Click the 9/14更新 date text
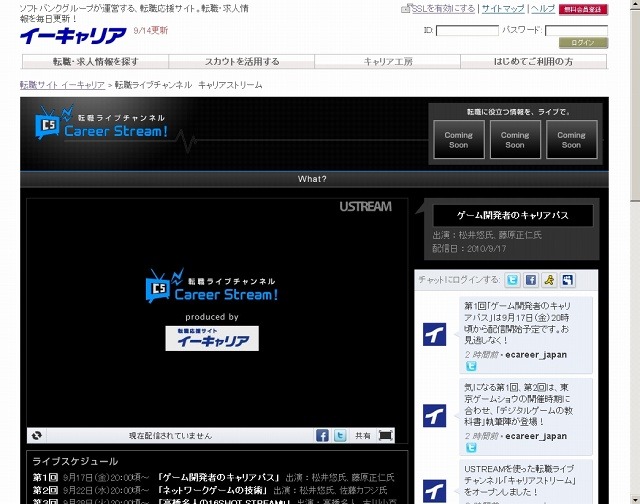 coord(151,31)
